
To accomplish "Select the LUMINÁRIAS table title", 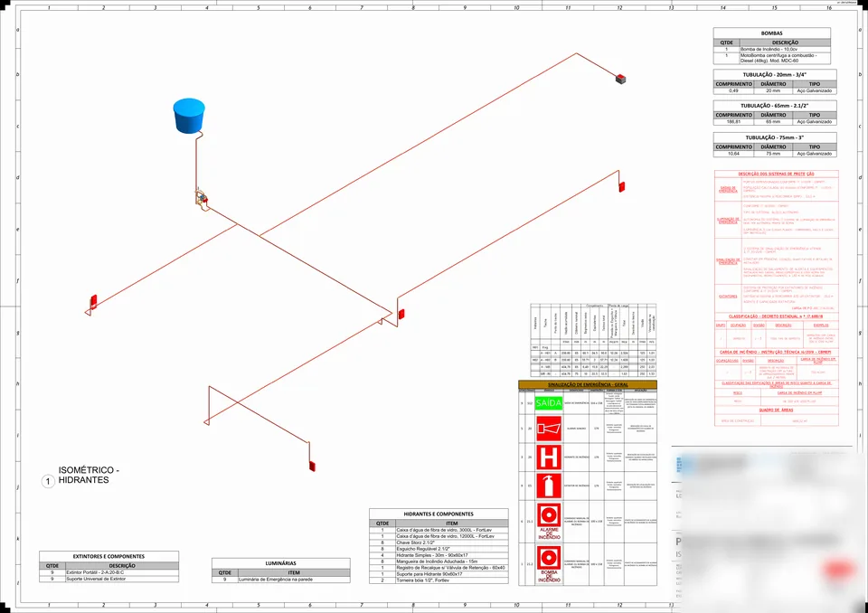I will click(x=280, y=563).
